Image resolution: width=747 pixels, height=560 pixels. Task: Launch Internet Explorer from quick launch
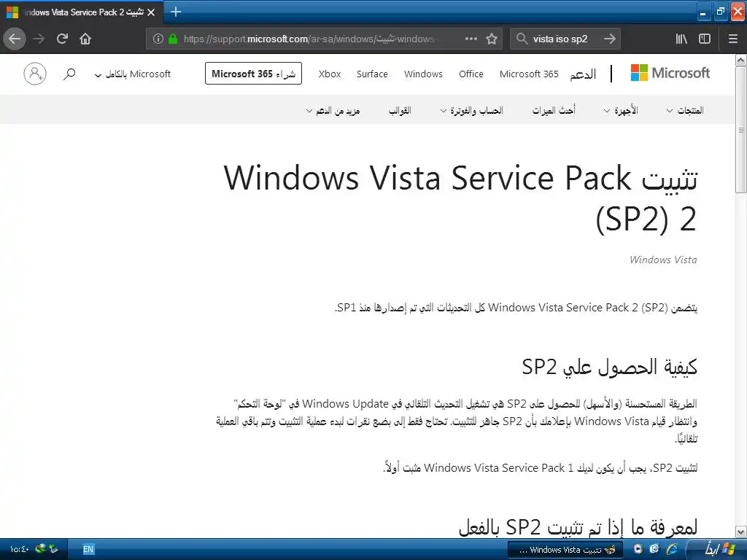point(672,549)
